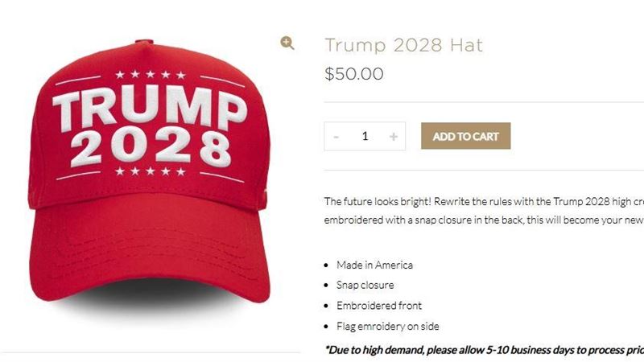Viewport: 644px width, 362px height.
Task: Click the magnifier zoom icon on the image
Action: [x=287, y=43]
